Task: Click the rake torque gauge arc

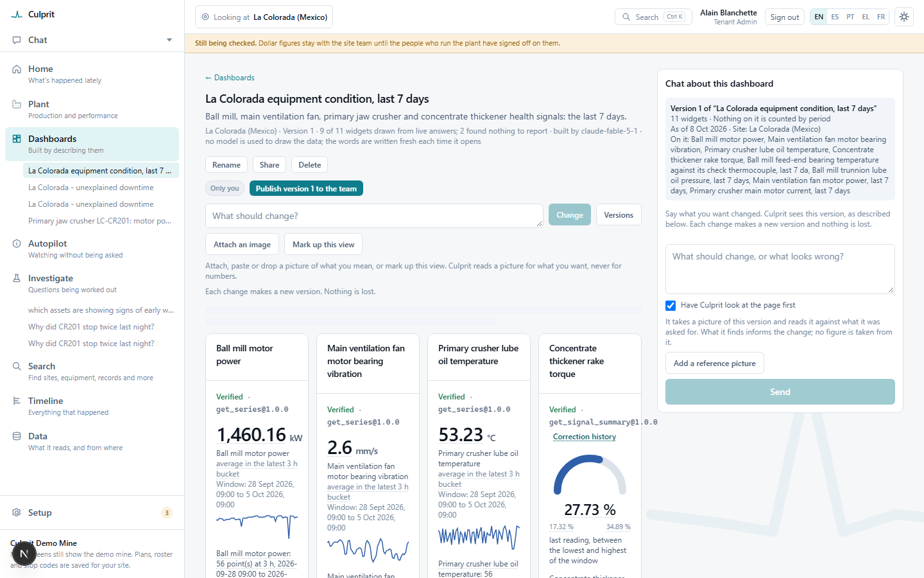Action: 590,474
